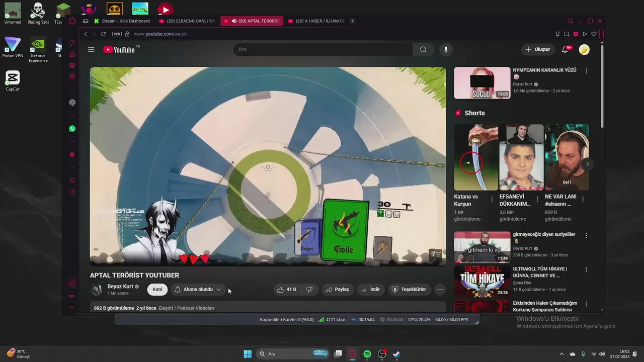Open more actions three-dot button below video

440,289
